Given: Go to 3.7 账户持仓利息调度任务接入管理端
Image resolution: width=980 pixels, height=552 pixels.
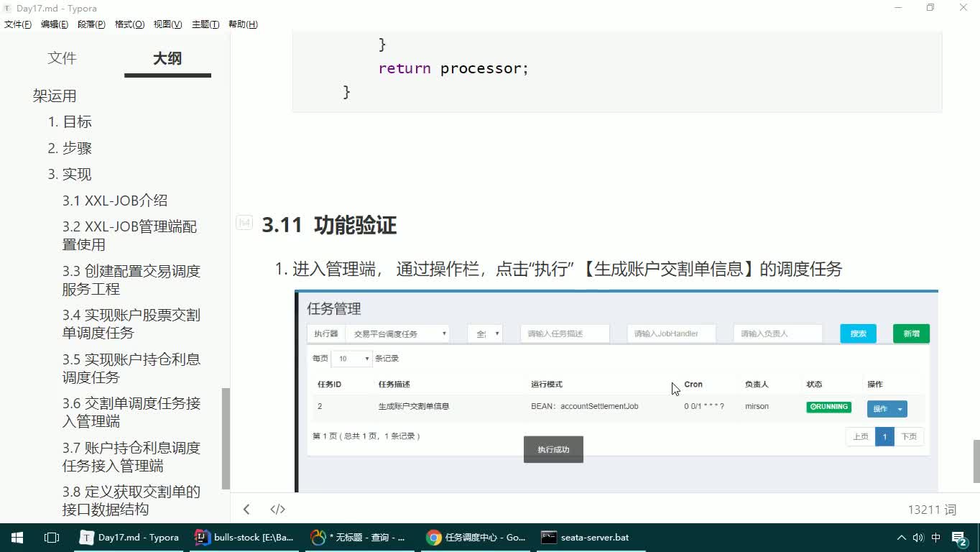Looking at the screenshot, I should [131, 456].
